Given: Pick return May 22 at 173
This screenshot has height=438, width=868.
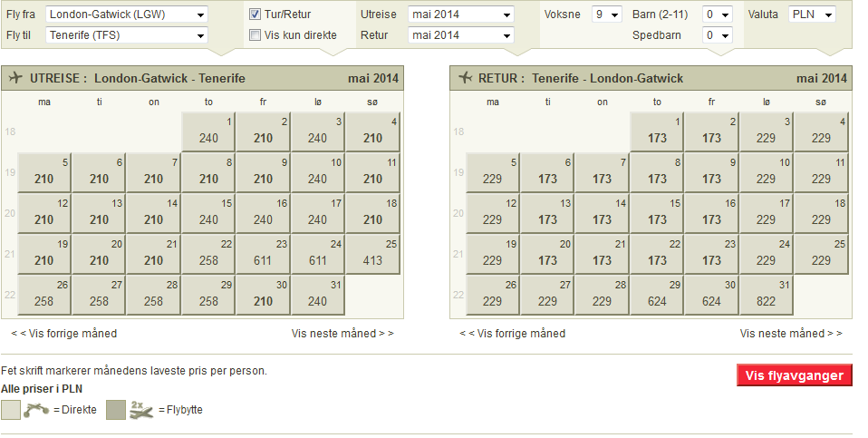Looking at the screenshot, I should tap(657, 255).
